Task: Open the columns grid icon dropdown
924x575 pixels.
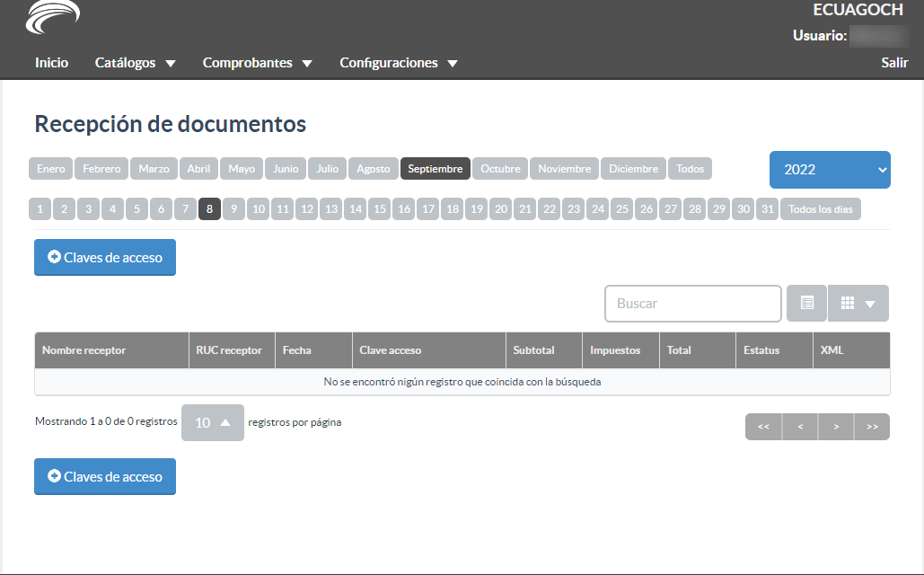Action: pyautogui.click(x=858, y=304)
